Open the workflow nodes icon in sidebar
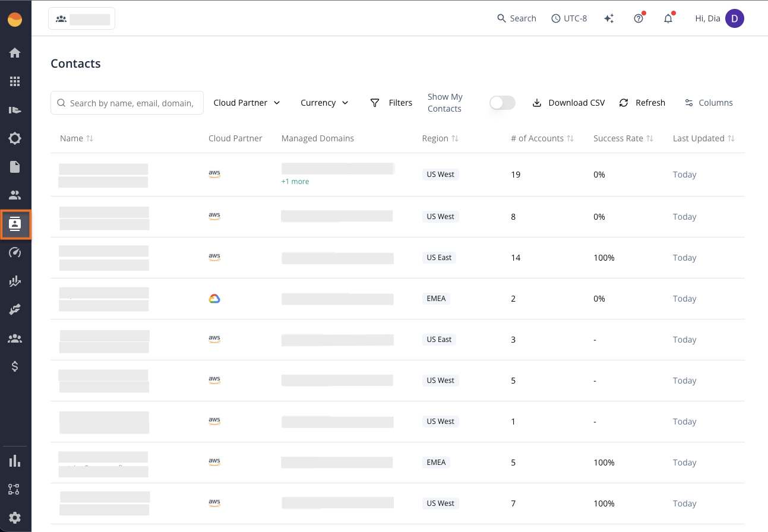Viewport: 768px width, 532px height. point(14,489)
